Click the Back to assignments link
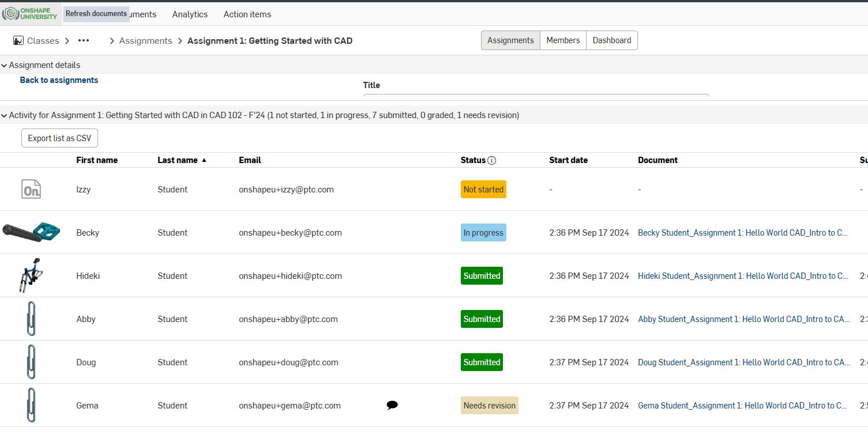This screenshot has width=868, height=435. click(x=59, y=80)
